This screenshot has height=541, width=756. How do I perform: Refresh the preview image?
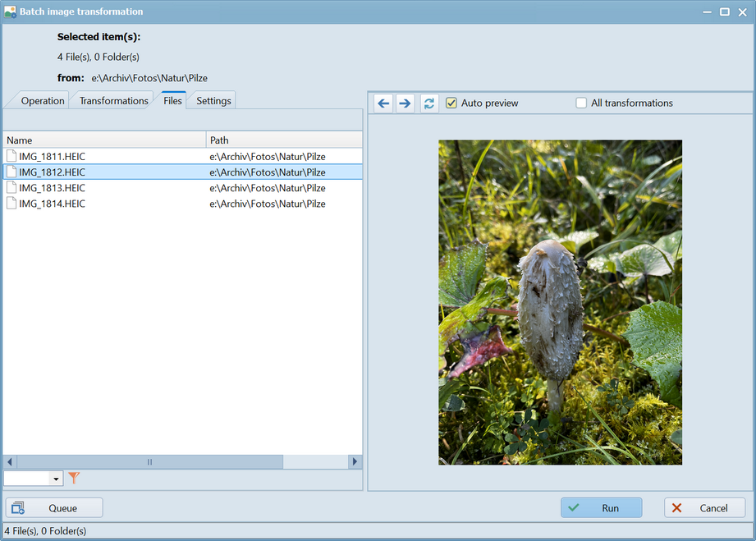point(429,103)
